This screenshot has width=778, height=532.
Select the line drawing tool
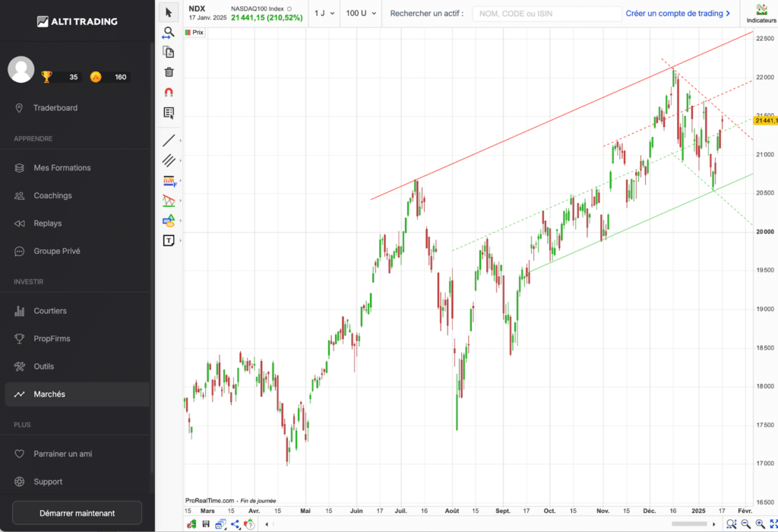click(169, 141)
